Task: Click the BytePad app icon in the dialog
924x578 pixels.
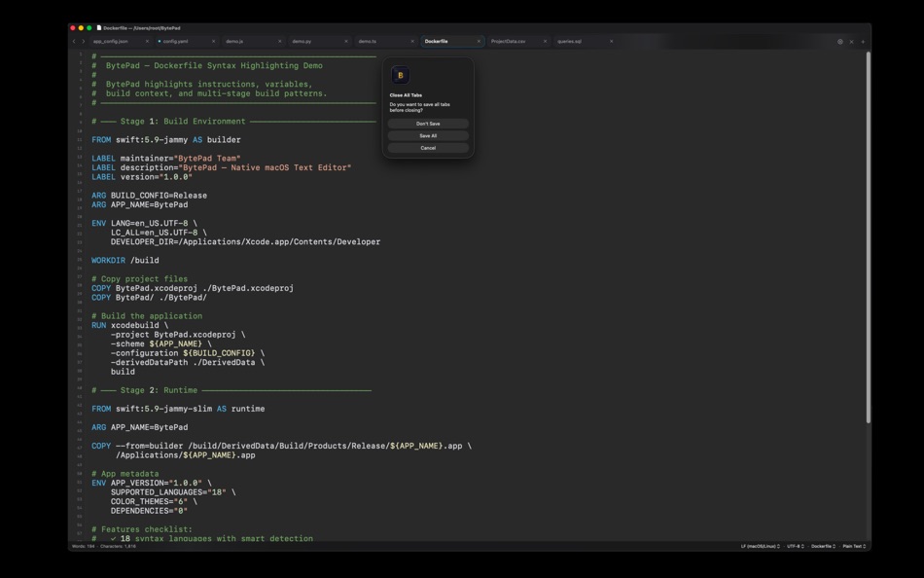Action: 400,74
